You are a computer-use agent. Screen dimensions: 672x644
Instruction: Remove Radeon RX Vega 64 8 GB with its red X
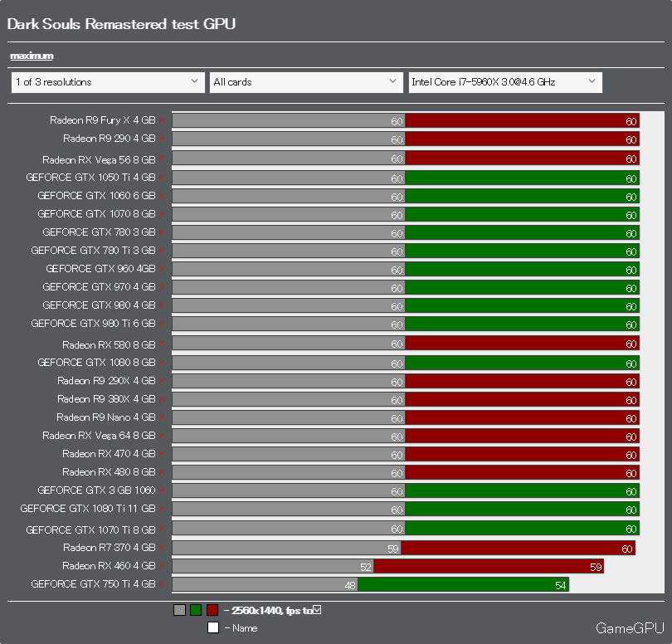click(162, 436)
